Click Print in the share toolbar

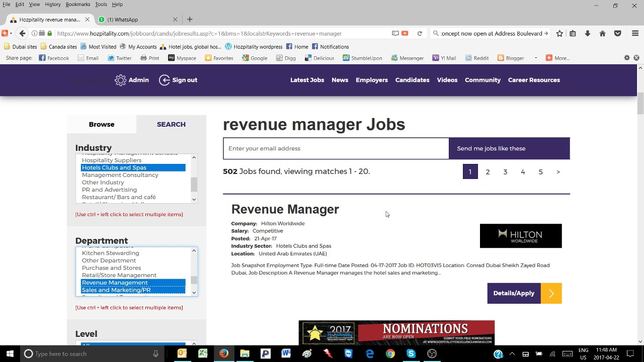coord(149,58)
